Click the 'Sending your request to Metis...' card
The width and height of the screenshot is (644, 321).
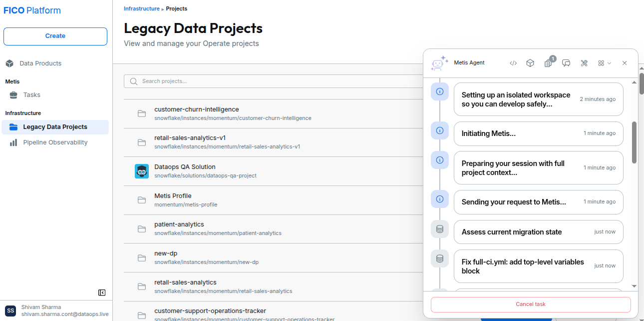pos(539,202)
